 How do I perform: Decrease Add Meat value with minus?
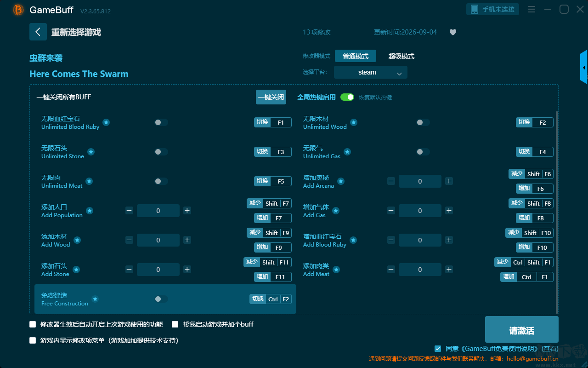[391, 270]
